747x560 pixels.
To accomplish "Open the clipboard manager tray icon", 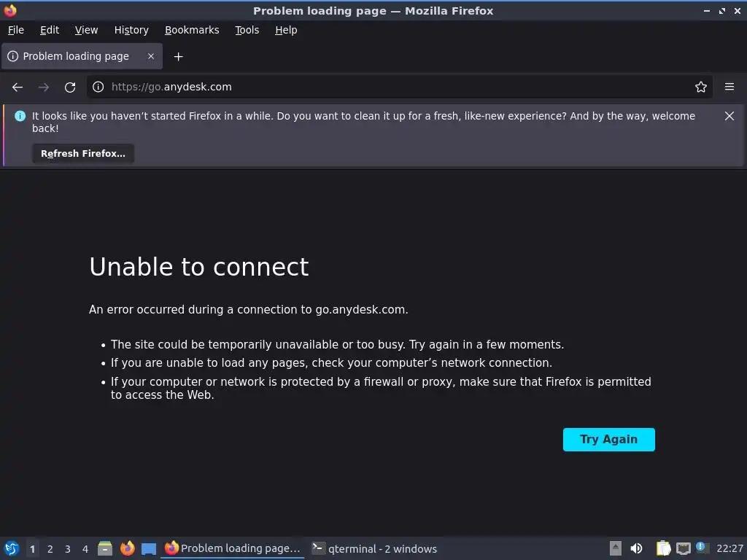I will tap(662, 548).
